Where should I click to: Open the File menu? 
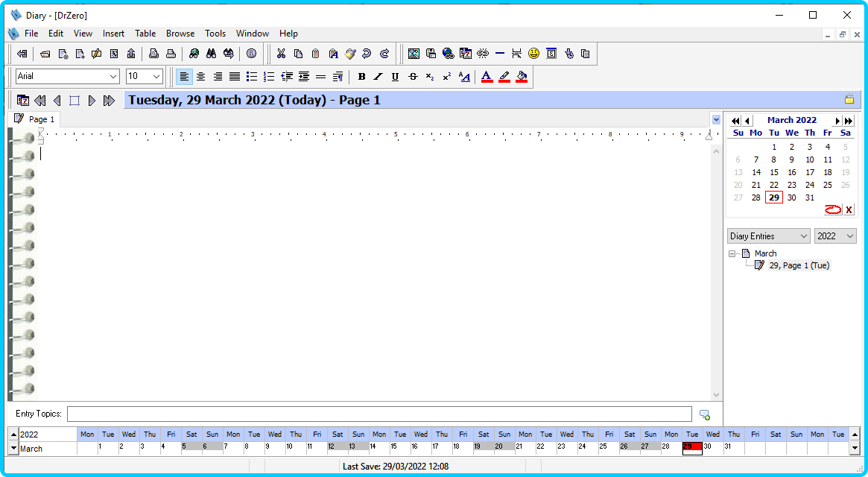[31, 34]
